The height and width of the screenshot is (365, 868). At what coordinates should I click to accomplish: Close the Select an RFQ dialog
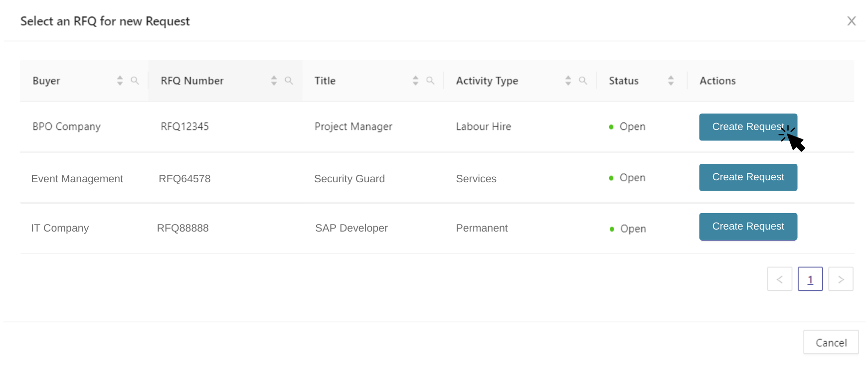(851, 21)
